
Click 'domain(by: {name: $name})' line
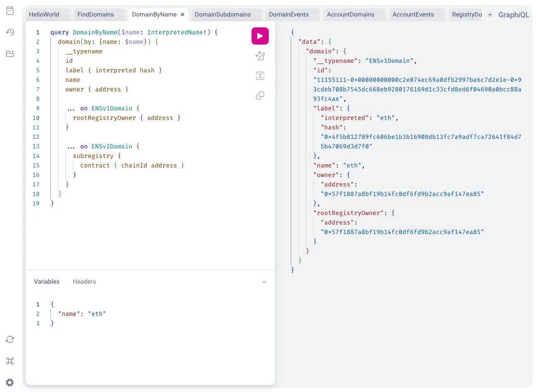108,42
